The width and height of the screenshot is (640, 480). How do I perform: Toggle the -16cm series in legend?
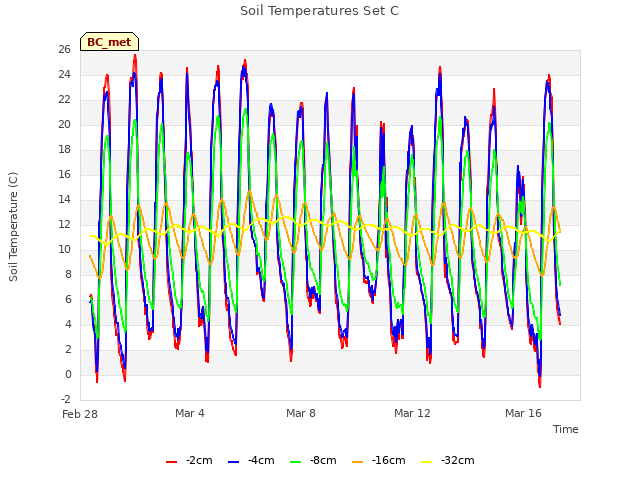click(378, 460)
